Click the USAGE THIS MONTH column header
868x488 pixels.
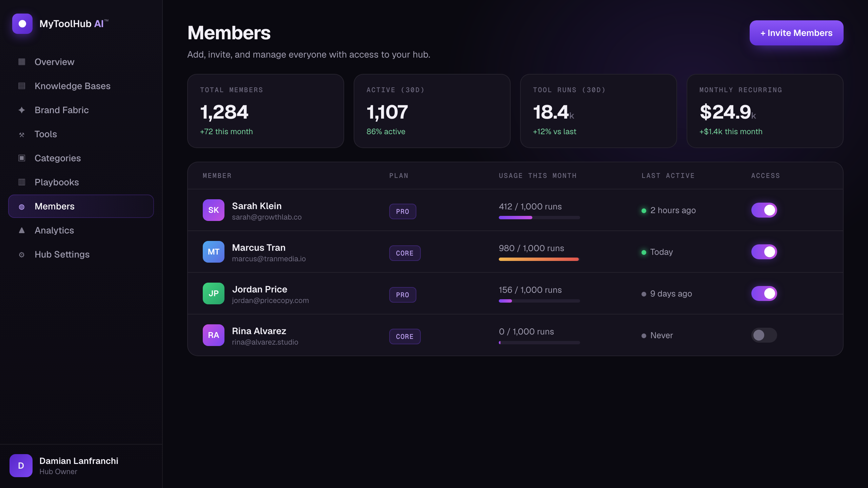[x=538, y=176]
